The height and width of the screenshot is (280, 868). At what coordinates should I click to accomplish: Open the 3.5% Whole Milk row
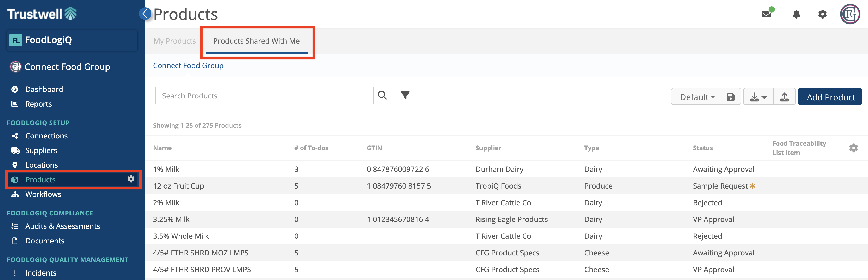tap(506, 236)
